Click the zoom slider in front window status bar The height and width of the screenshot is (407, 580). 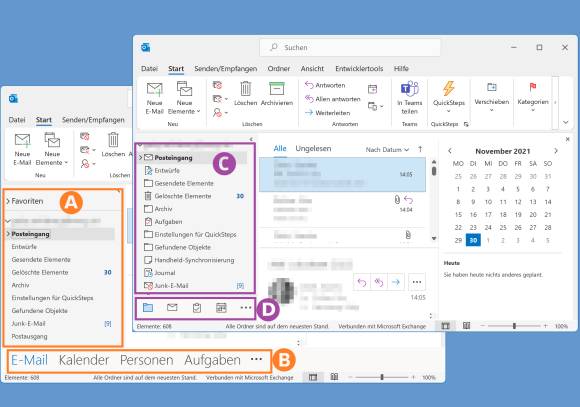pos(514,326)
